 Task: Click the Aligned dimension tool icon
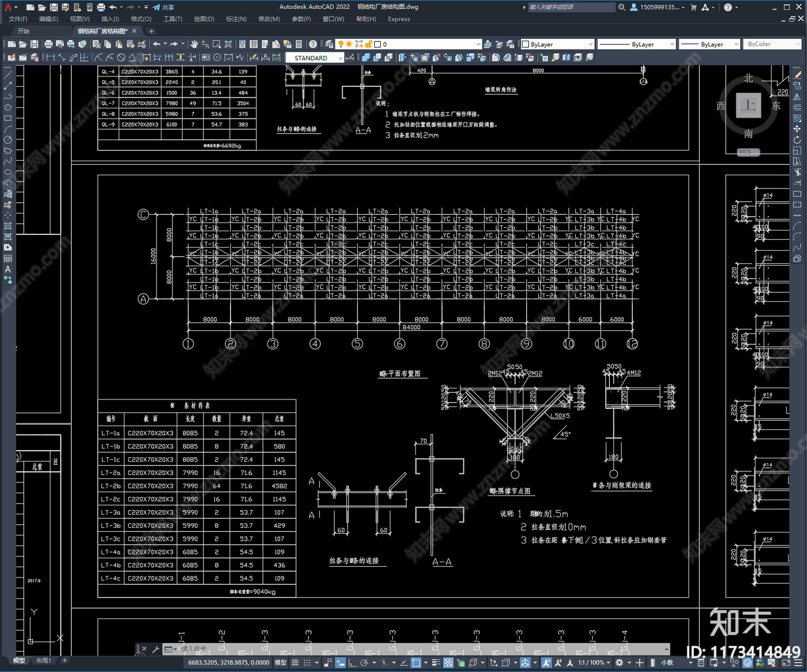coord(62,57)
